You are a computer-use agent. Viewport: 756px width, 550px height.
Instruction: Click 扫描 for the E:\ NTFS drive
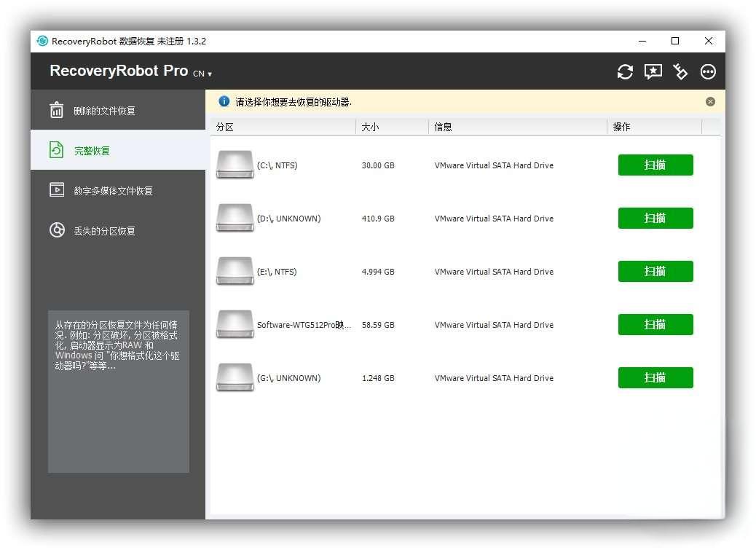coord(655,272)
